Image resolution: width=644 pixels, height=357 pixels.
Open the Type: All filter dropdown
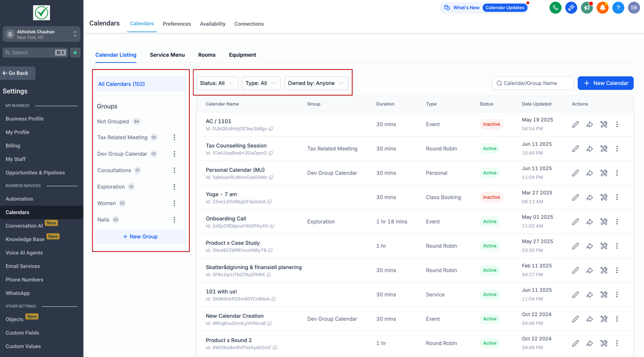(261, 83)
